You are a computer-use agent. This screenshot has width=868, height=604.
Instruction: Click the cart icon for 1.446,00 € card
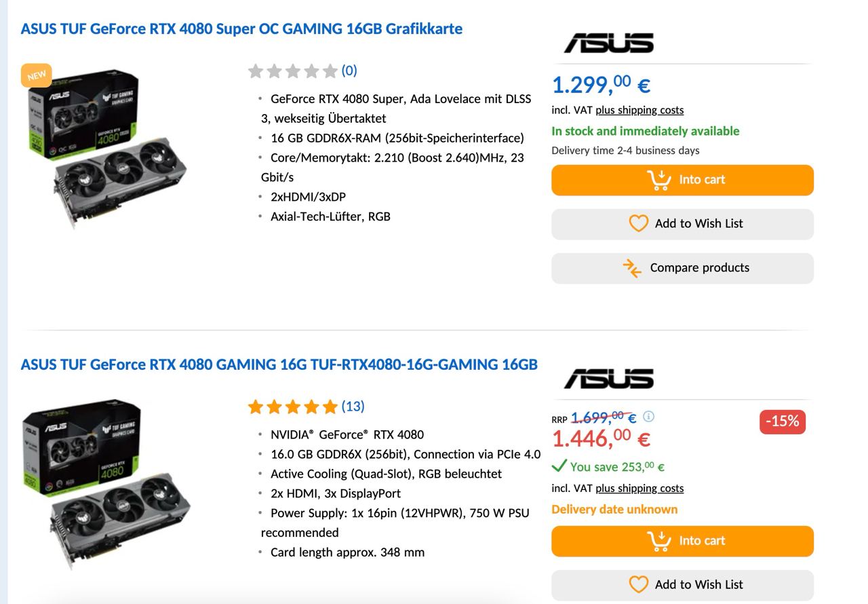pos(658,541)
